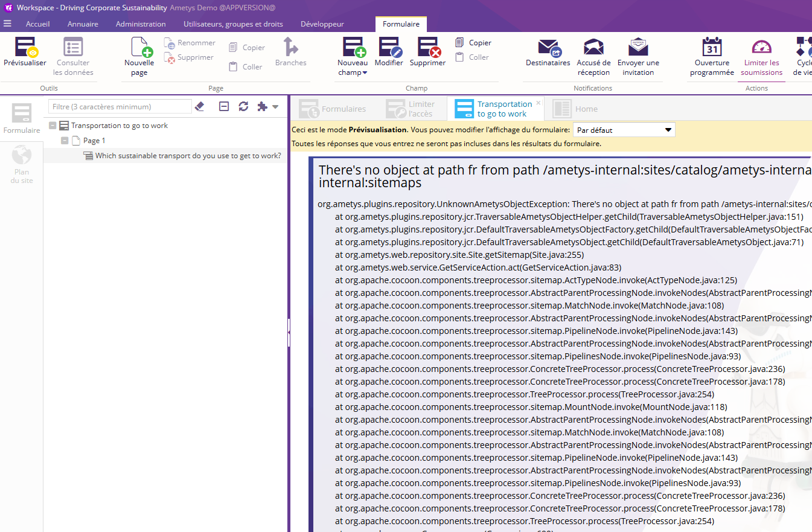
Task: Click the "There's no object at path" error heading
Action: (564, 176)
